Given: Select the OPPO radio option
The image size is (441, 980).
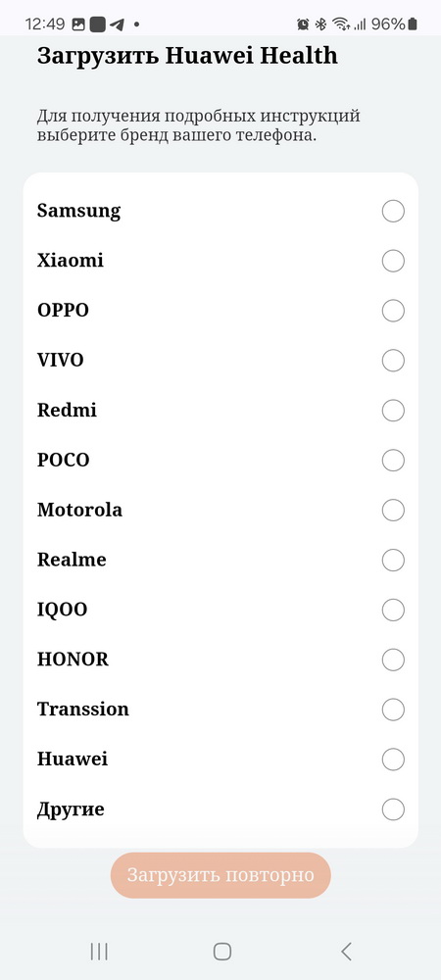Looking at the screenshot, I should pos(393,311).
